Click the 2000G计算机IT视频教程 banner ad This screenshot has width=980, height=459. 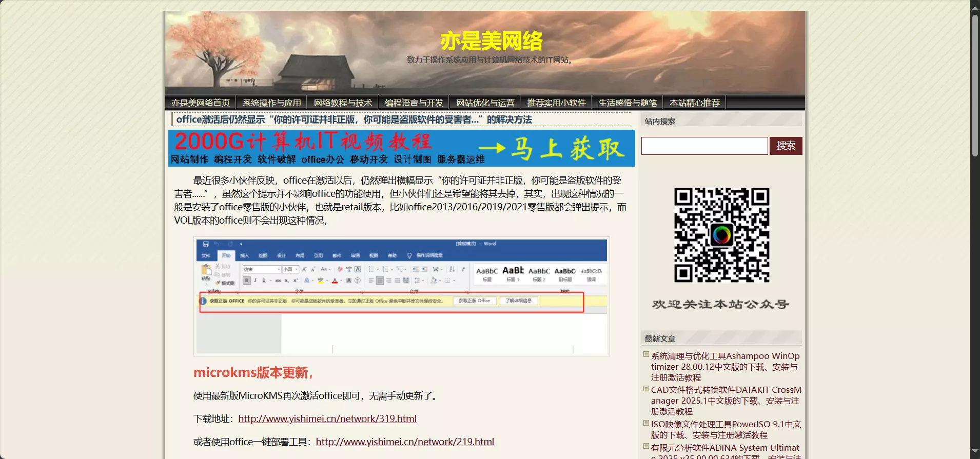tap(402, 148)
